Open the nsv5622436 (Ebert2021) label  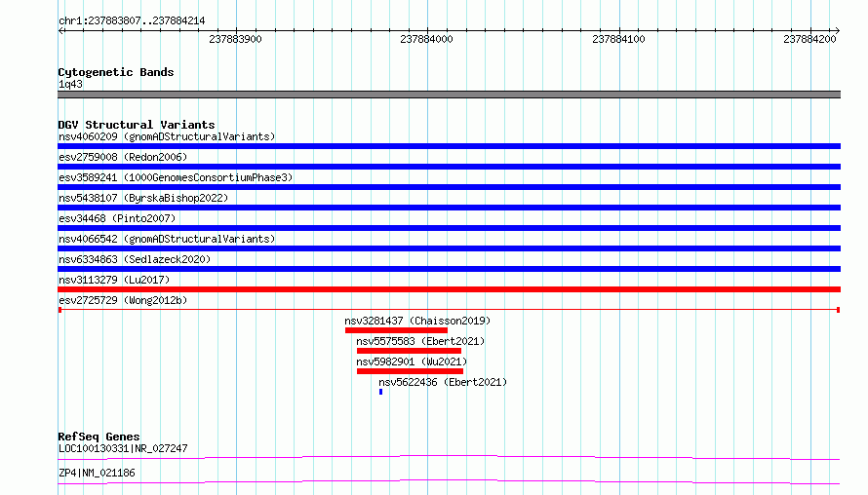click(x=443, y=382)
